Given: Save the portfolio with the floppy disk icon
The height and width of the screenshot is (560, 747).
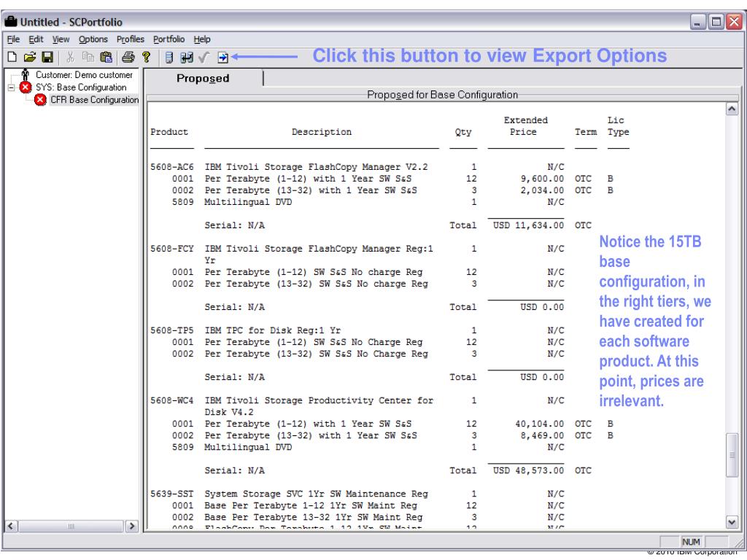Looking at the screenshot, I should 47,57.
